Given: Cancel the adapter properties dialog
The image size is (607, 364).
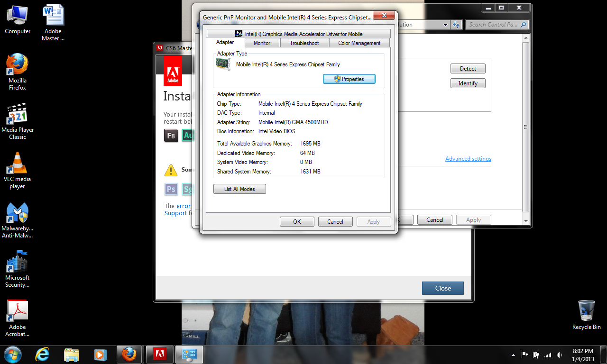Looking at the screenshot, I should tap(335, 221).
